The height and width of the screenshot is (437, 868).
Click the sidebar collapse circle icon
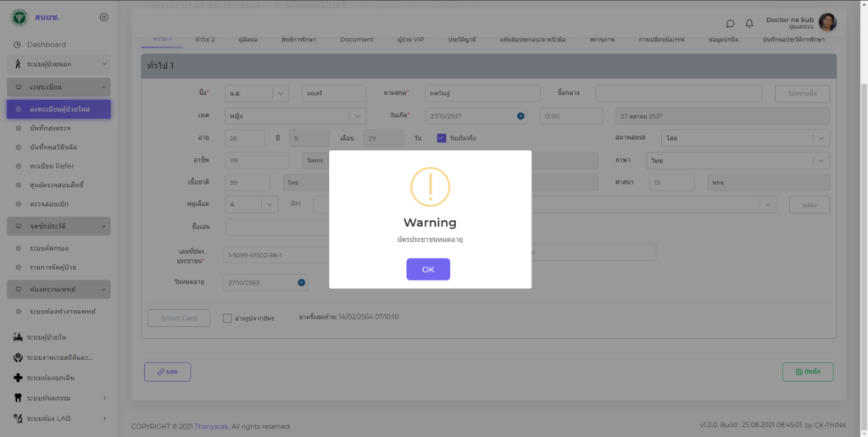click(x=103, y=17)
